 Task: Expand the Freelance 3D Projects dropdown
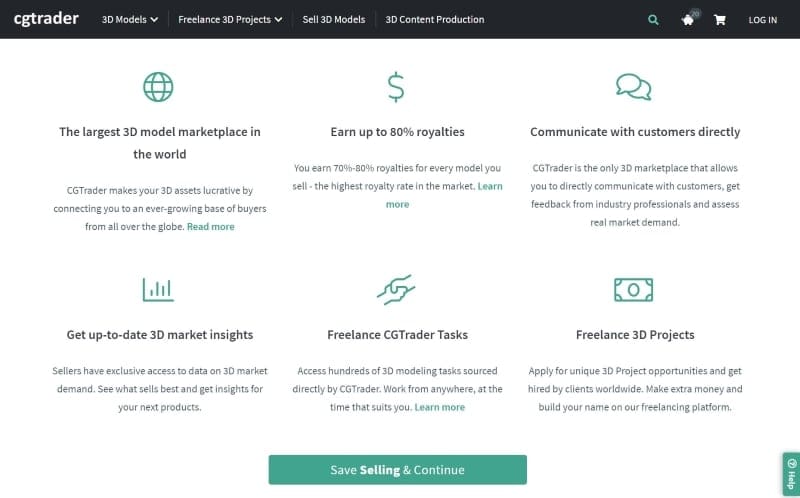click(x=230, y=19)
